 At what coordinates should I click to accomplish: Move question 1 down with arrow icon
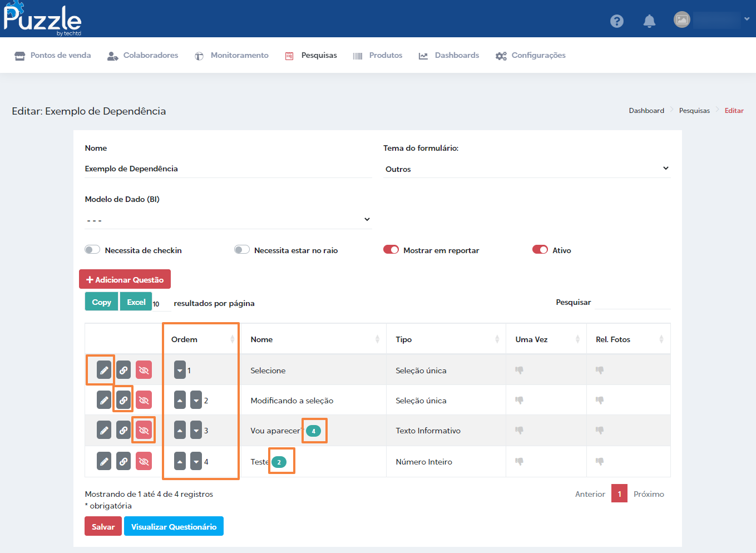coord(180,370)
